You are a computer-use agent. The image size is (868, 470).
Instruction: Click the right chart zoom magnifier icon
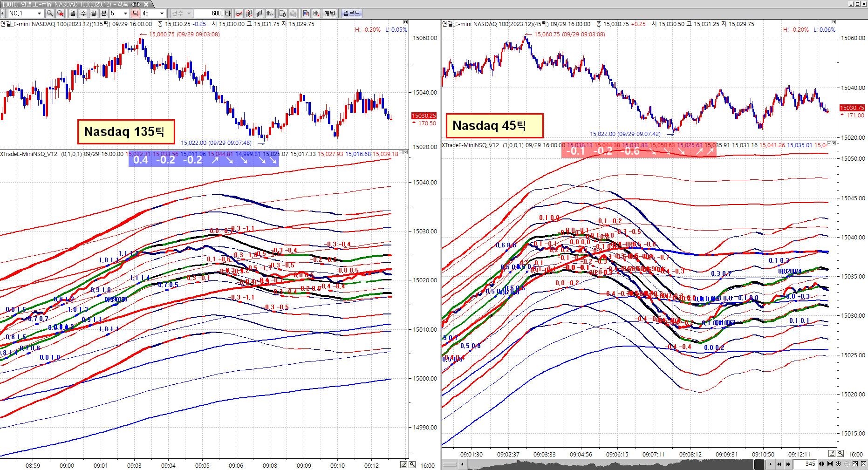coord(841,453)
